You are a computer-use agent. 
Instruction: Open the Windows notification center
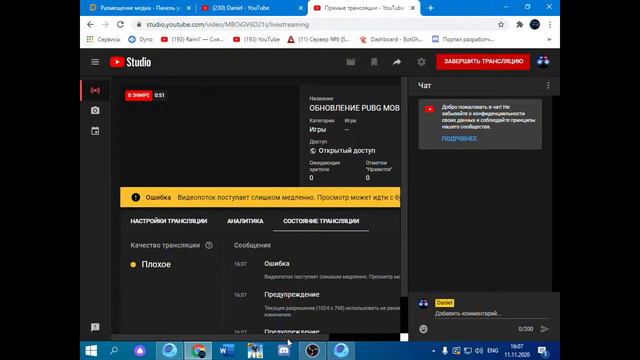click(542, 351)
